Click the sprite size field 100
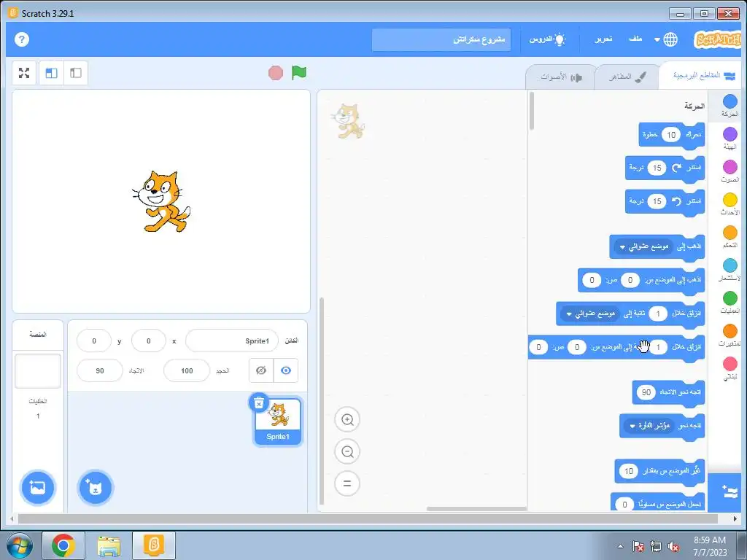 point(187,370)
